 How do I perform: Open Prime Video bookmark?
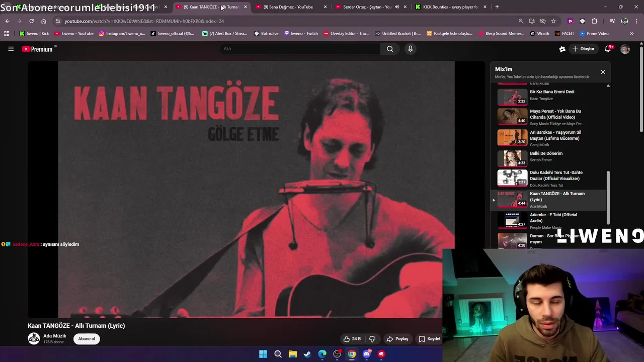[594, 34]
